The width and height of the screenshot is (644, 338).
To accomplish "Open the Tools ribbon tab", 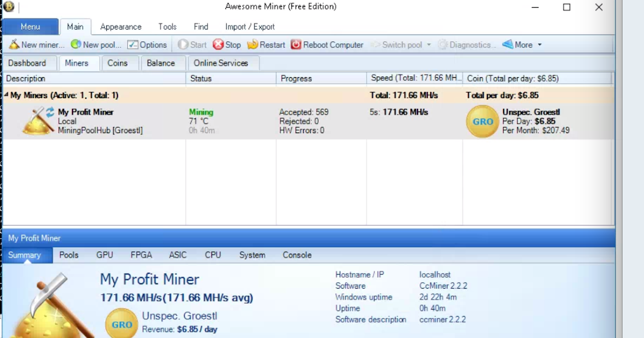I will pos(167,27).
